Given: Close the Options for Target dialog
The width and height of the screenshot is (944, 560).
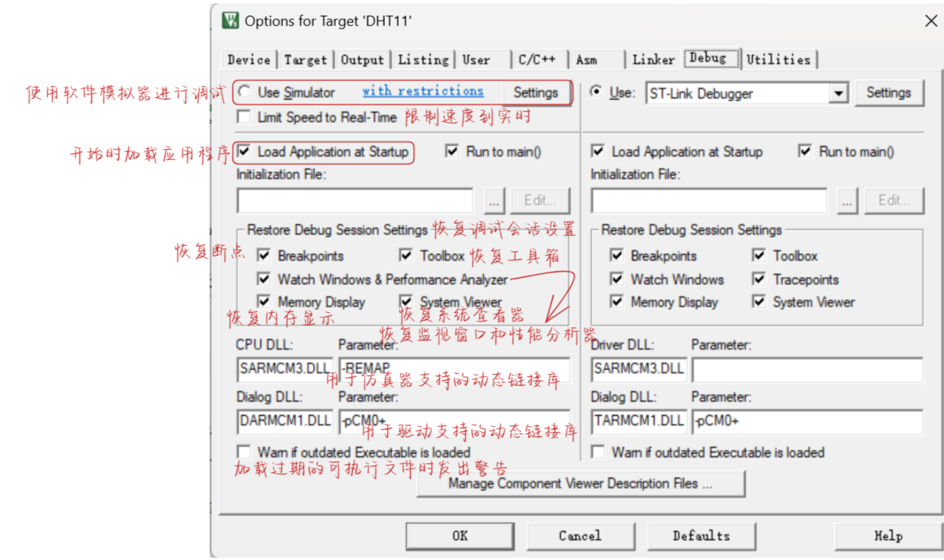Looking at the screenshot, I should point(930,21).
